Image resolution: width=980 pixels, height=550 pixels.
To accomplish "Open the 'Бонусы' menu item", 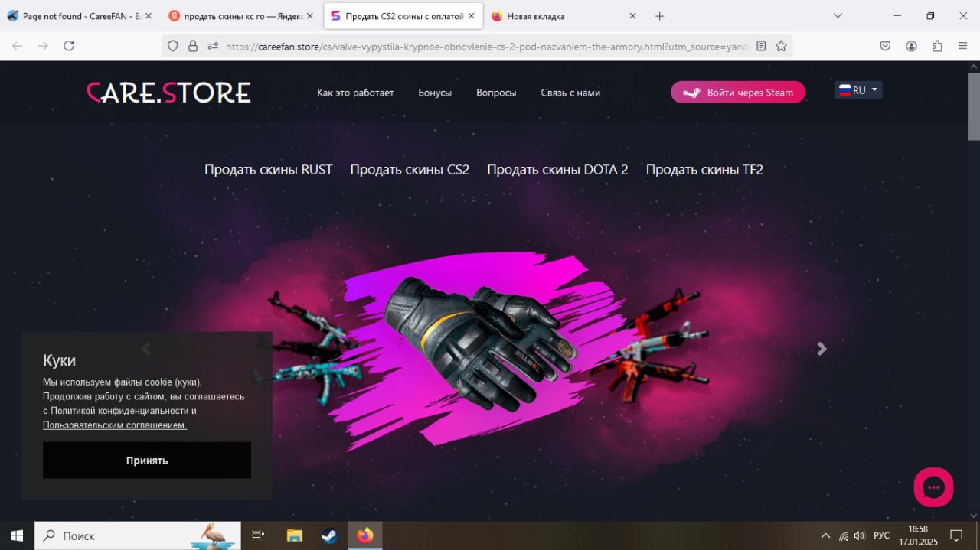I will click(x=435, y=93).
